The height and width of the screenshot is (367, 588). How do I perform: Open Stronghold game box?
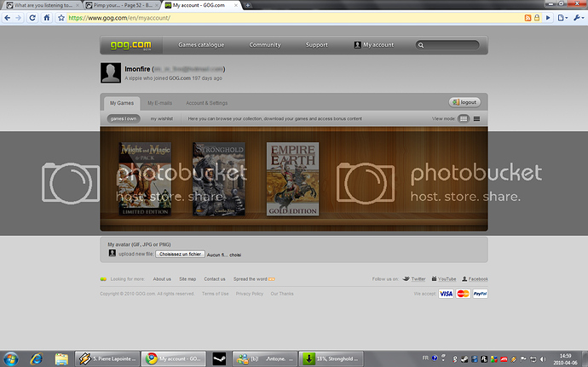(x=219, y=179)
